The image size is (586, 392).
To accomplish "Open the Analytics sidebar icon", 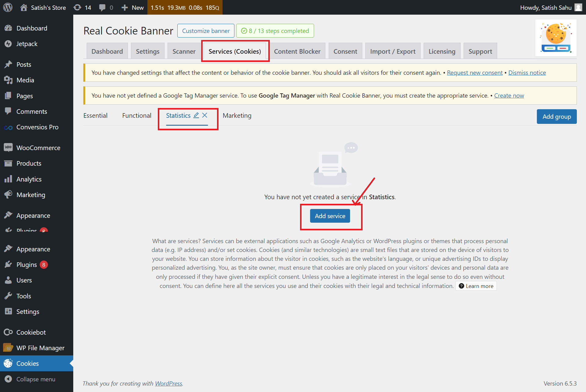I will (x=9, y=179).
